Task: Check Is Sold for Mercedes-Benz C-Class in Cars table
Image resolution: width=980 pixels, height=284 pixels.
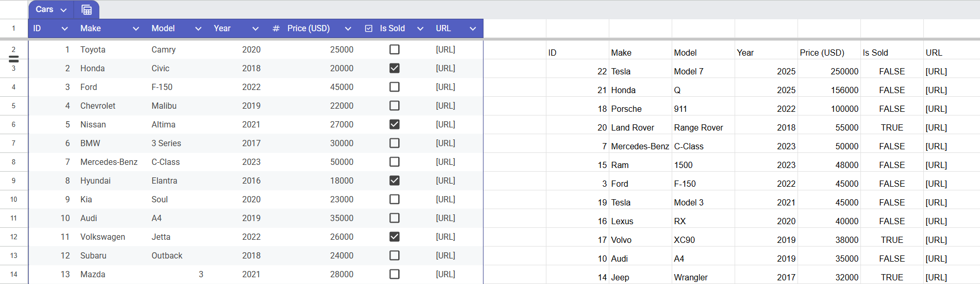Action: click(395, 162)
